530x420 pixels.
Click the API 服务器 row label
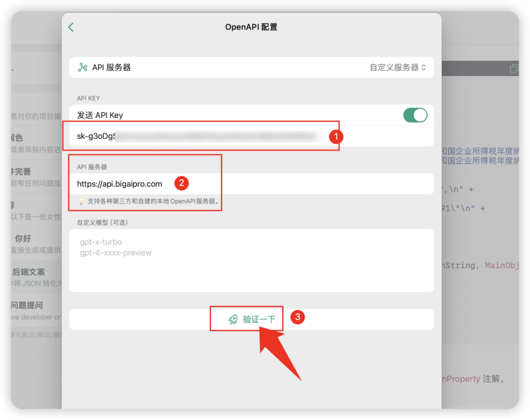point(112,68)
